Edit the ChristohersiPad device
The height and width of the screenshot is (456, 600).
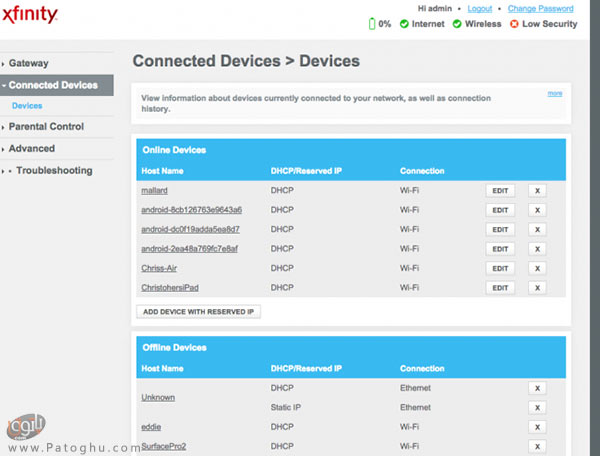coord(500,288)
